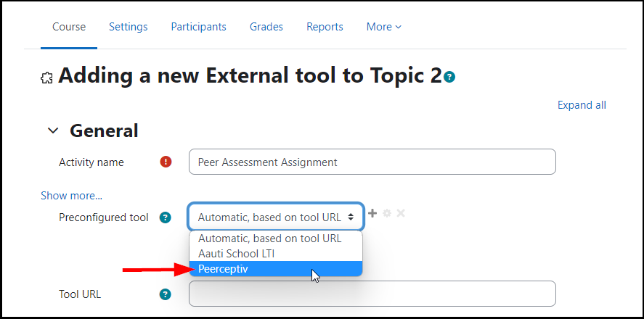Screen dimensions: 644x319
Task: Add preconfigured tool with plus icon
Action: [372, 213]
